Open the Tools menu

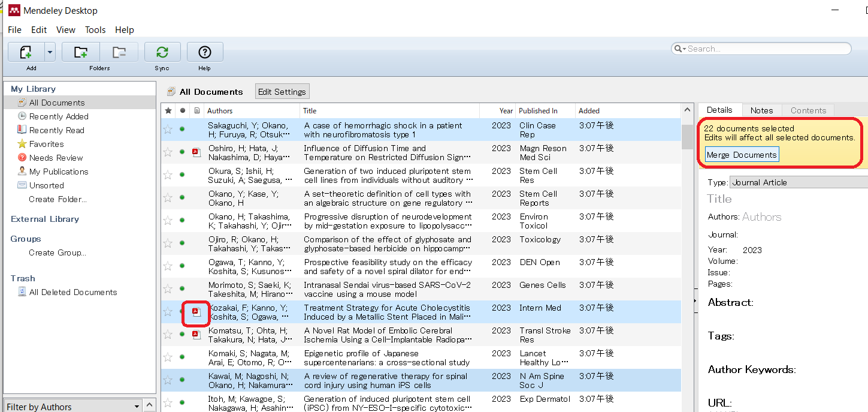[x=95, y=29]
